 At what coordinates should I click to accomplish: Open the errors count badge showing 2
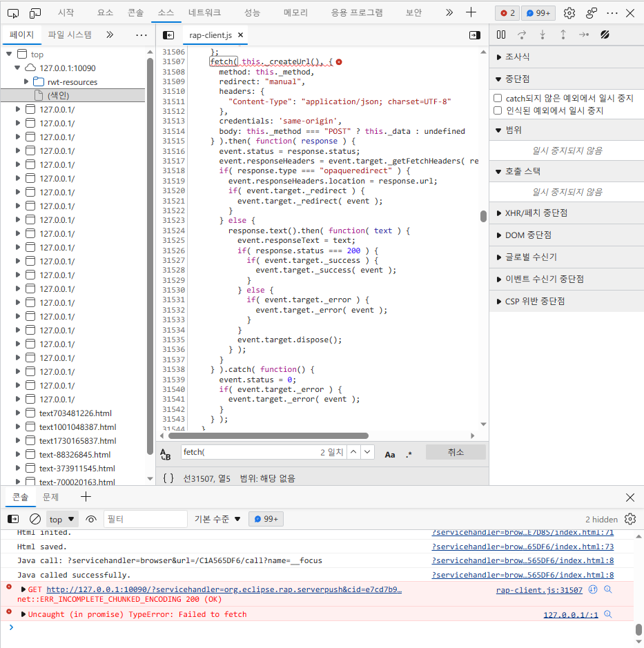click(x=507, y=13)
